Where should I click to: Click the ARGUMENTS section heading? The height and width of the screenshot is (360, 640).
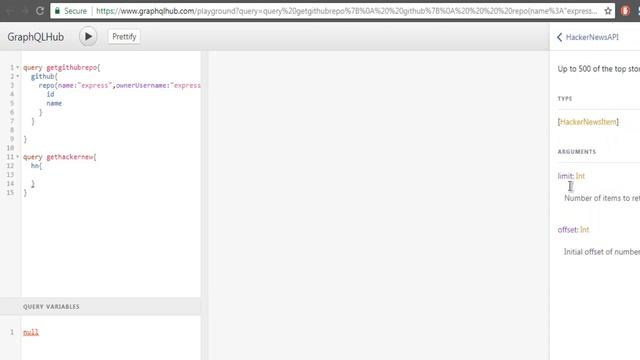tap(577, 151)
